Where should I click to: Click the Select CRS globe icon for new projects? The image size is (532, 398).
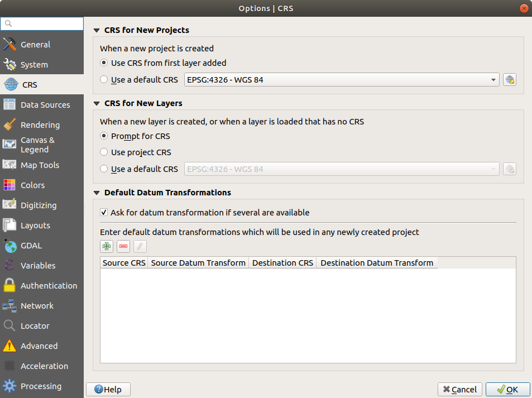click(509, 80)
